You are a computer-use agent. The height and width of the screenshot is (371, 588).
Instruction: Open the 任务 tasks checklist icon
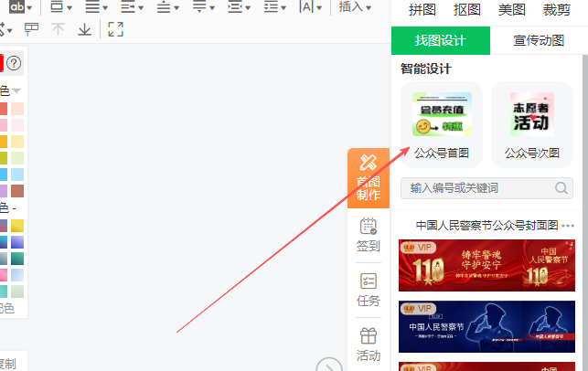(369, 289)
